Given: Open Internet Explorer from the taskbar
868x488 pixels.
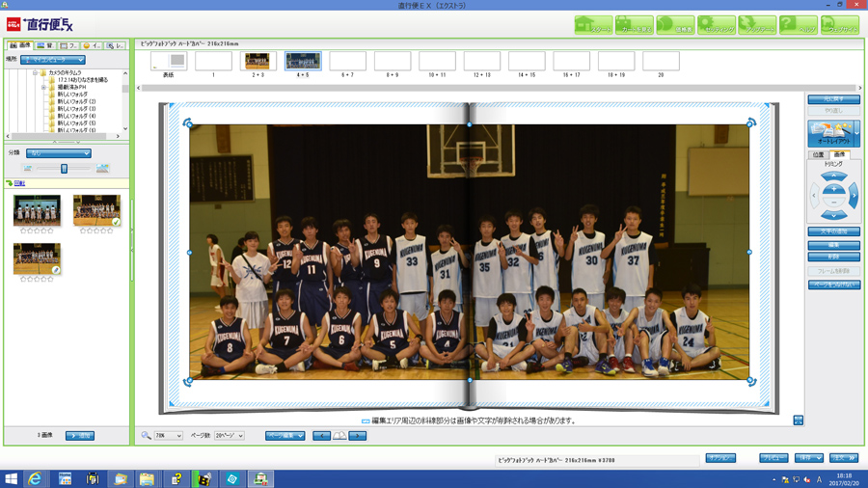Looking at the screenshot, I should tap(35, 478).
